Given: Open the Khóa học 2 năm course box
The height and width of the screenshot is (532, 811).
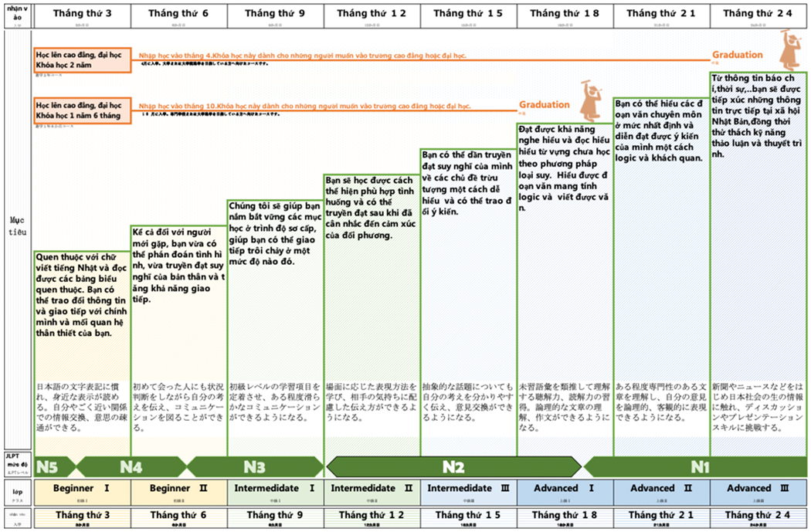Looking at the screenshot, I should point(82,59).
